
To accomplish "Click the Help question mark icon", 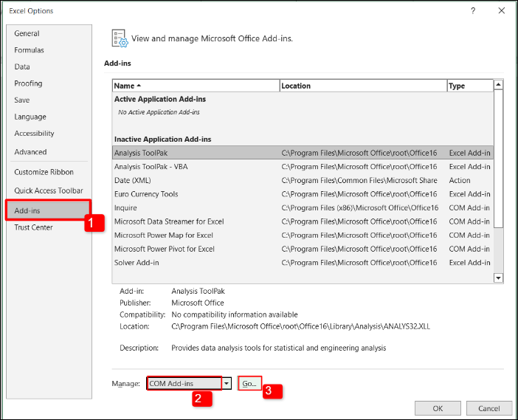I will (x=473, y=11).
